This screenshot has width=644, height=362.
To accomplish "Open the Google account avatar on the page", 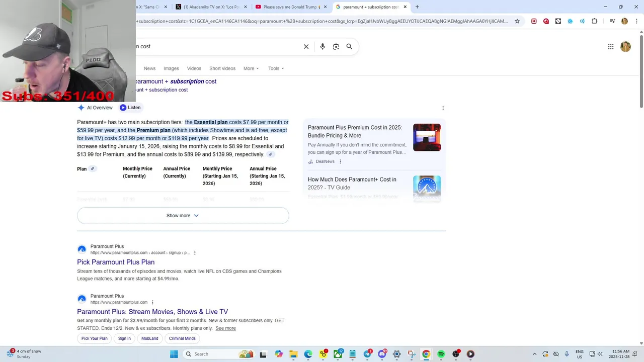I will [x=625, y=47].
